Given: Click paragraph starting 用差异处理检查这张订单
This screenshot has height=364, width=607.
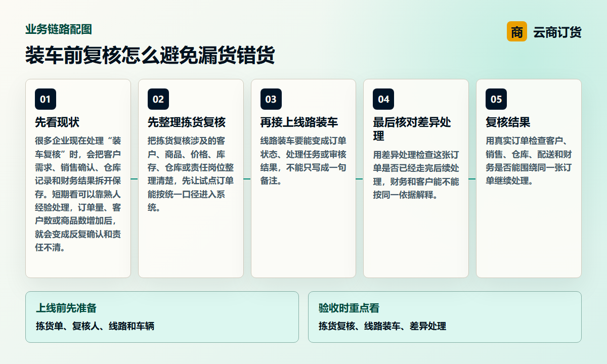Looking at the screenshot, I should click(416, 174).
